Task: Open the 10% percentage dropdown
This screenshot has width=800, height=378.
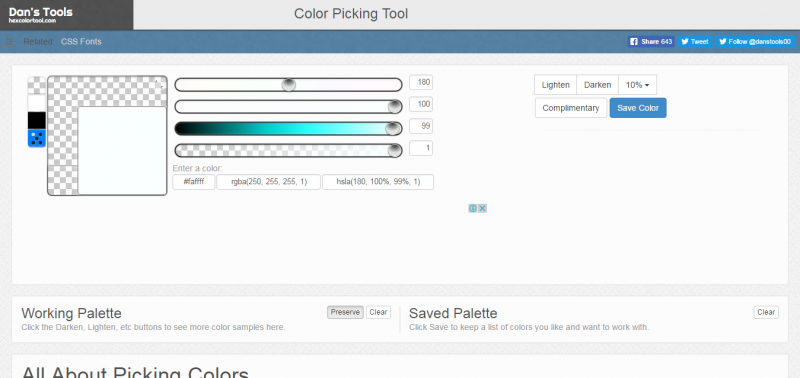Action: click(637, 85)
